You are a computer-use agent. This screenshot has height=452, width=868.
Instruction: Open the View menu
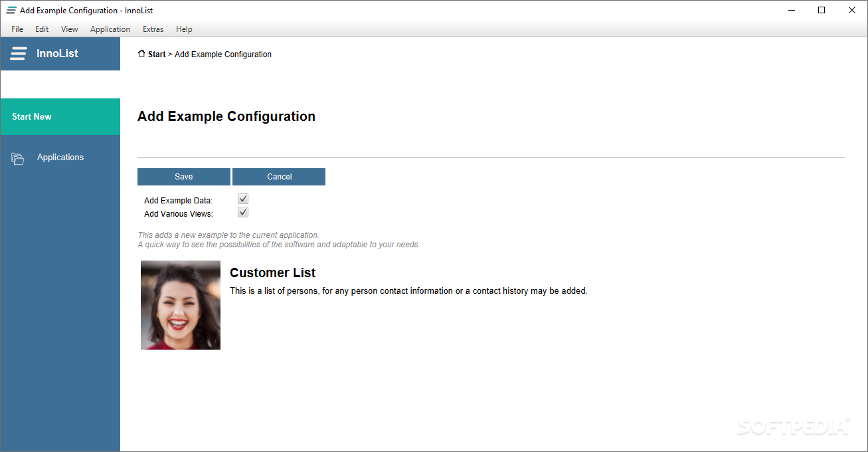[x=70, y=29]
